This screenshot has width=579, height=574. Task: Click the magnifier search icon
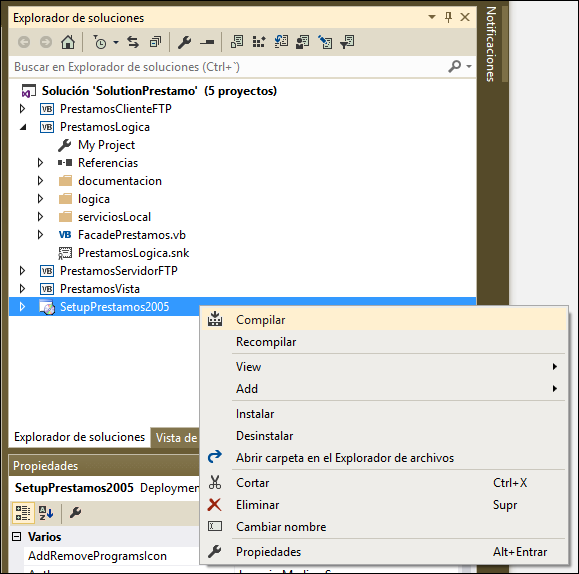tap(455, 66)
